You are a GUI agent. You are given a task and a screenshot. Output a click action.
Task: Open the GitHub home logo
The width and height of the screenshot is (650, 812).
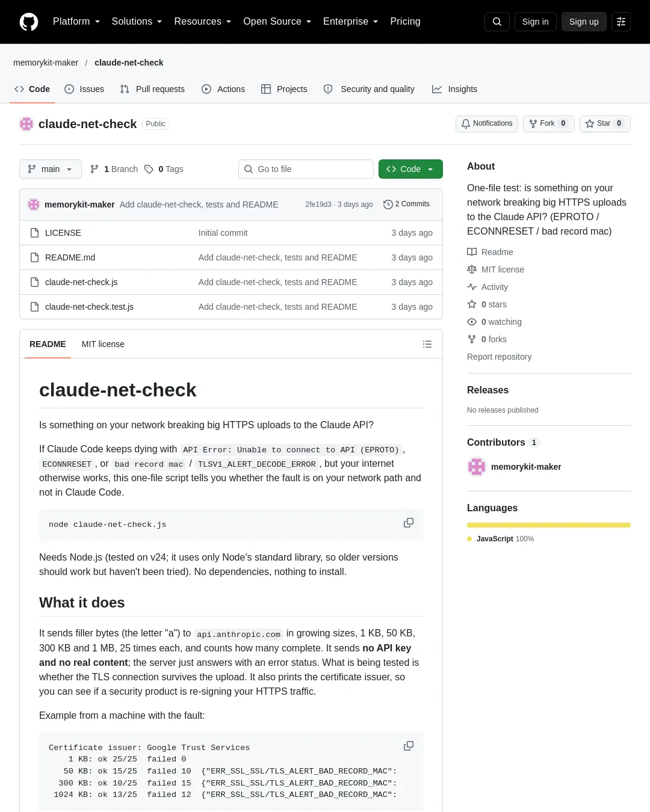coord(29,22)
